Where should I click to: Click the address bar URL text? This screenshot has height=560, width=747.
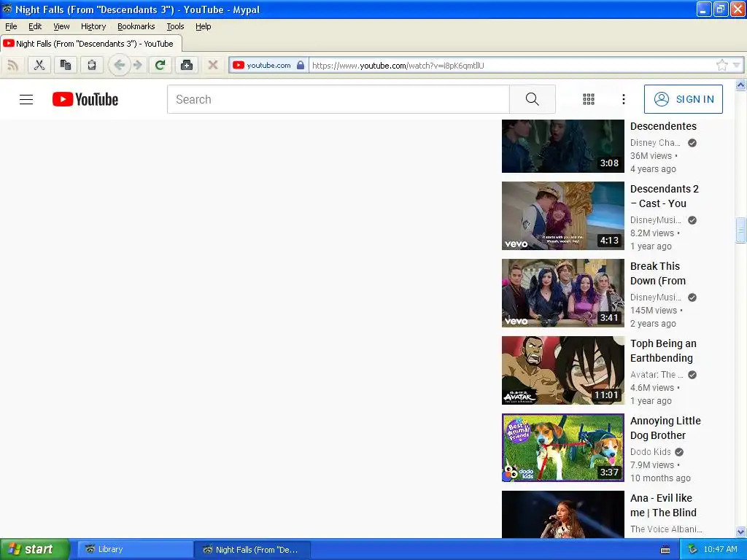coord(398,66)
